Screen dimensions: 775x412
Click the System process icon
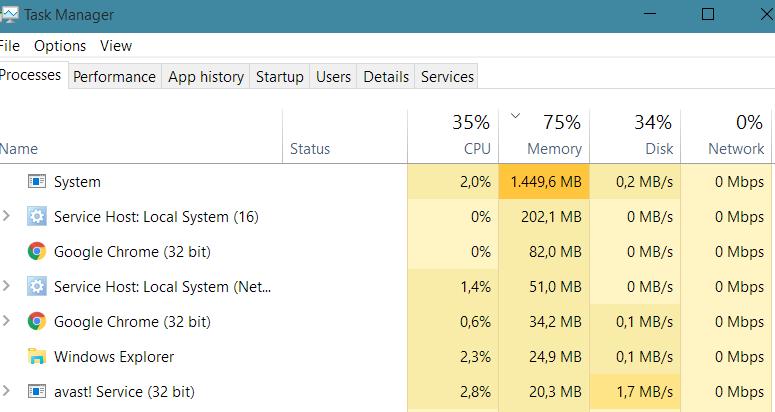click(37, 182)
